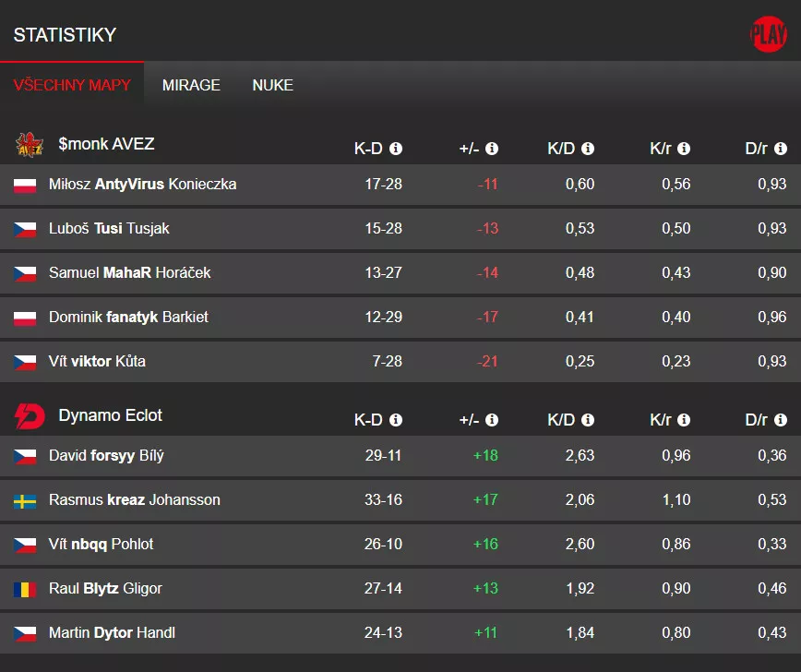
Task: Click the $monk AVEZ team logo
Action: [30, 145]
